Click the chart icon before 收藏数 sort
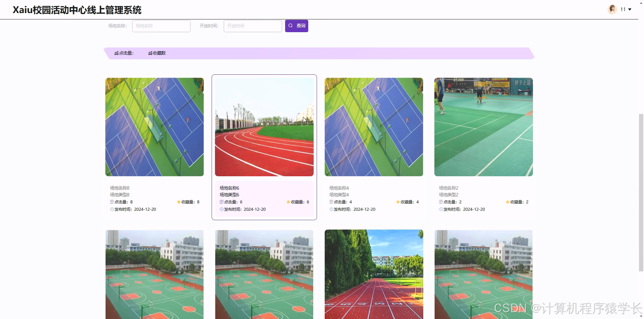The image size is (644, 319). (150, 53)
